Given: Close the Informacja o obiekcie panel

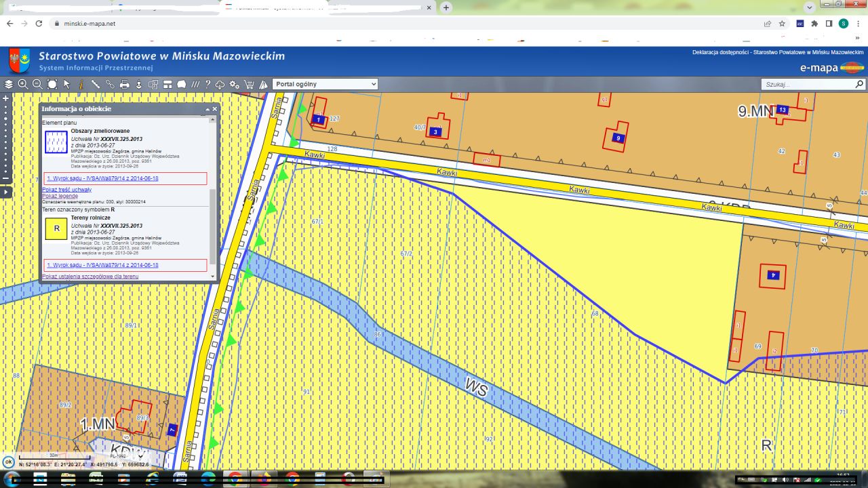Looking at the screenshot, I should point(215,109).
